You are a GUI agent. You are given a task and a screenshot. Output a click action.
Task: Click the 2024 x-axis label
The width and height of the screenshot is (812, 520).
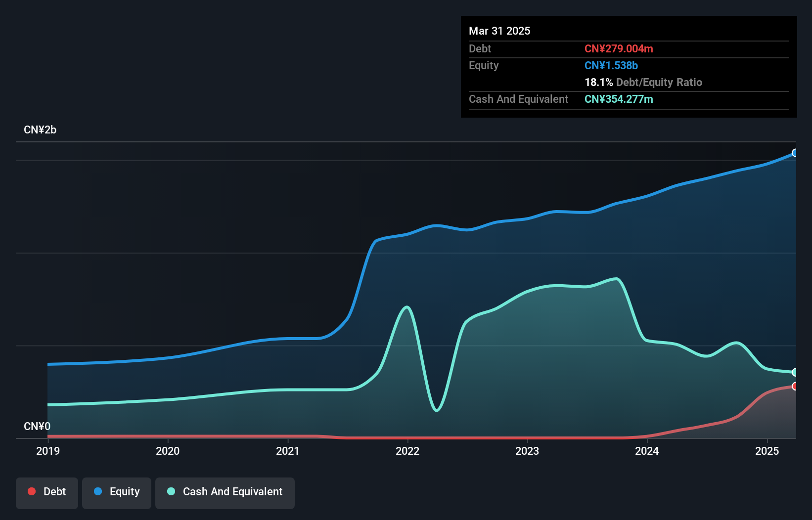tap(647, 451)
